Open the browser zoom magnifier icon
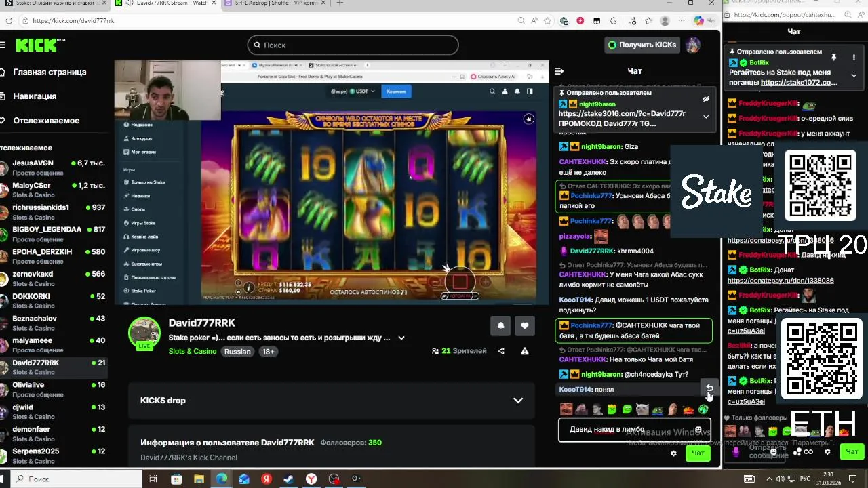Image resolution: width=868 pixels, height=488 pixels. (x=521, y=21)
